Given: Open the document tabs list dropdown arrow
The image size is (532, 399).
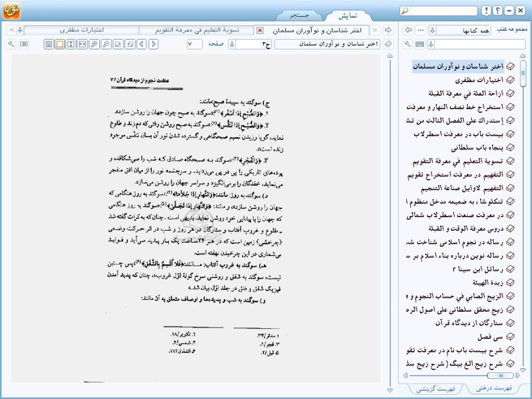Looking at the screenshot, I should coord(20,30).
